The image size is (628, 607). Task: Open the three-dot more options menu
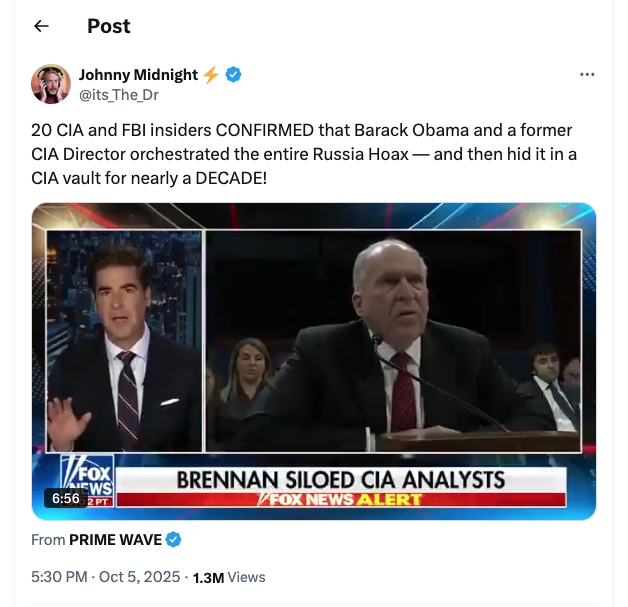coord(587,75)
